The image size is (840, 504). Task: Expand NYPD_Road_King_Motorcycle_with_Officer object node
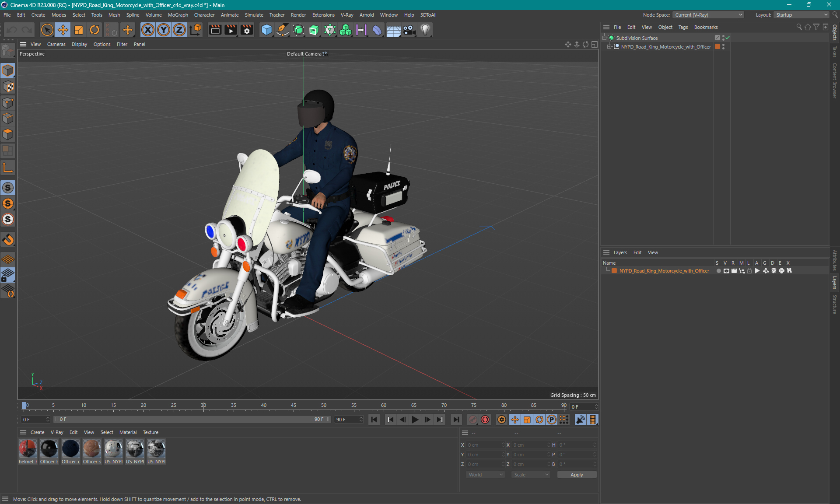click(x=609, y=47)
